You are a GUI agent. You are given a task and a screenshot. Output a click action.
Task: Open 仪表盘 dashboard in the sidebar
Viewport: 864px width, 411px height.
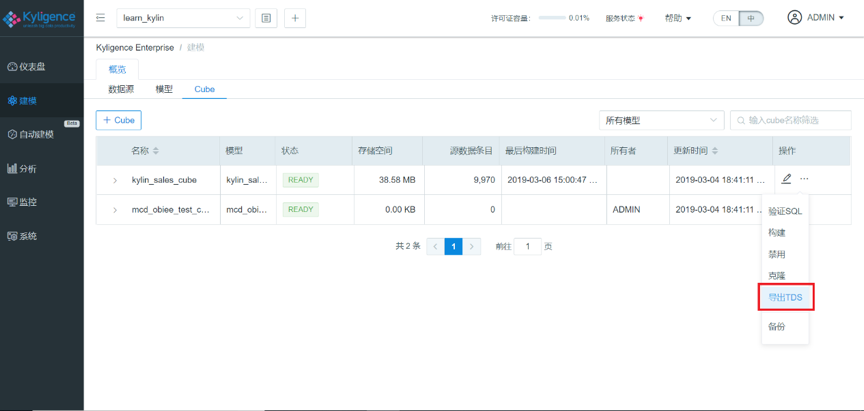point(28,66)
